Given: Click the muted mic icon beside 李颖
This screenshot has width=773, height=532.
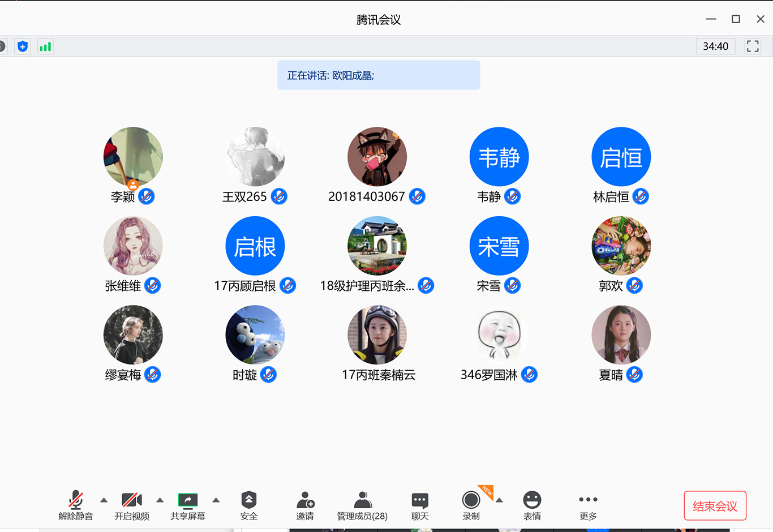Looking at the screenshot, I should (147, 196).
